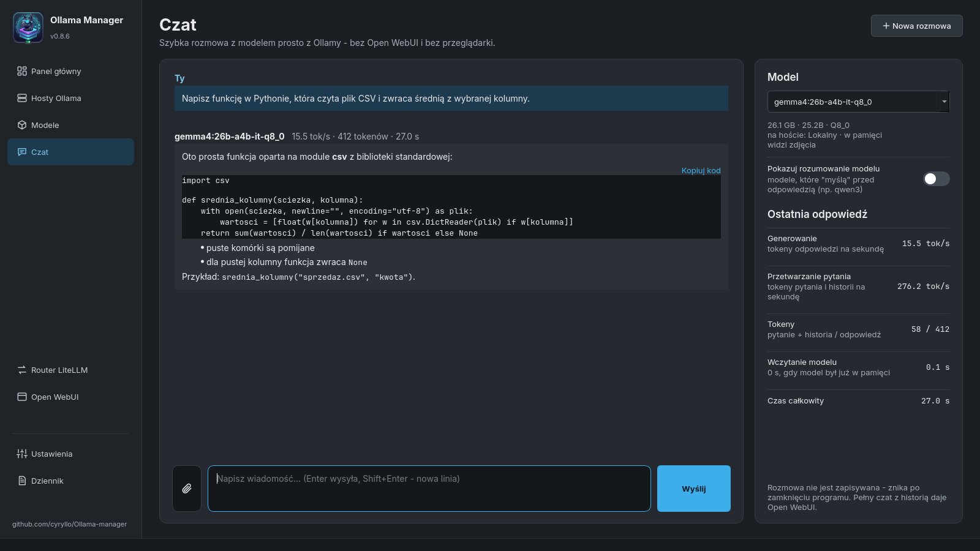Click the Panel główny dashboard icon
Viewport: 980px width, 551px height.
22,71
